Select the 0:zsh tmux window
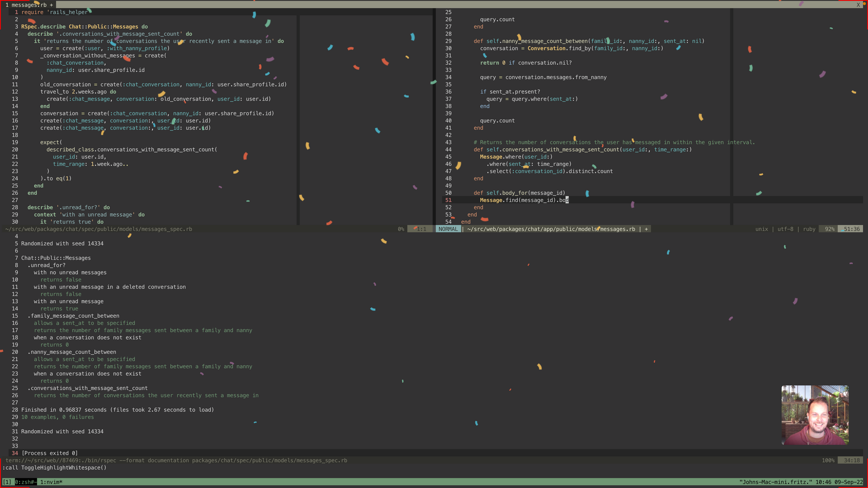The width and height of the screenshot is (868, 488). click(x=25, y=482)
